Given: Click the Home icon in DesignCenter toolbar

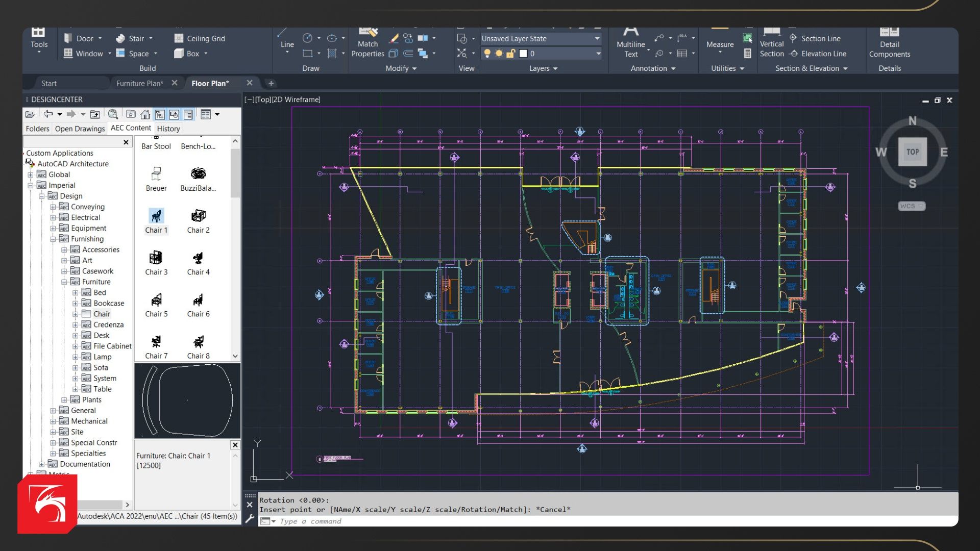Looking at the screenshot, I should click(x=145, y=114).
